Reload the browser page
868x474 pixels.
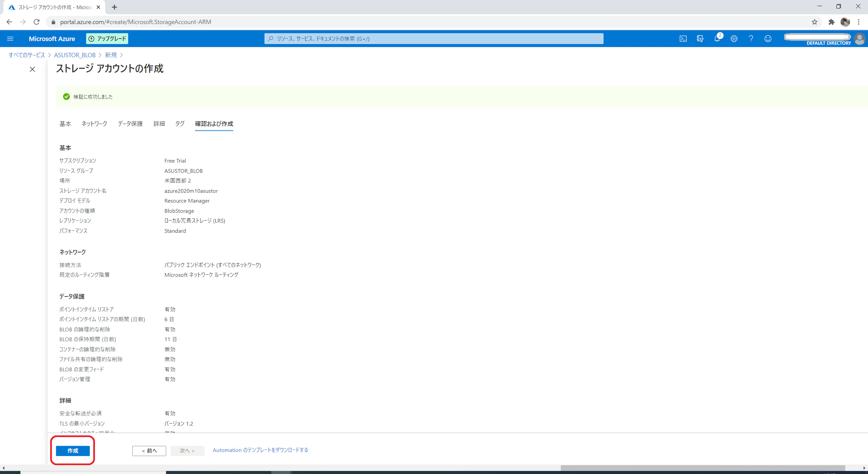[37, 22]
